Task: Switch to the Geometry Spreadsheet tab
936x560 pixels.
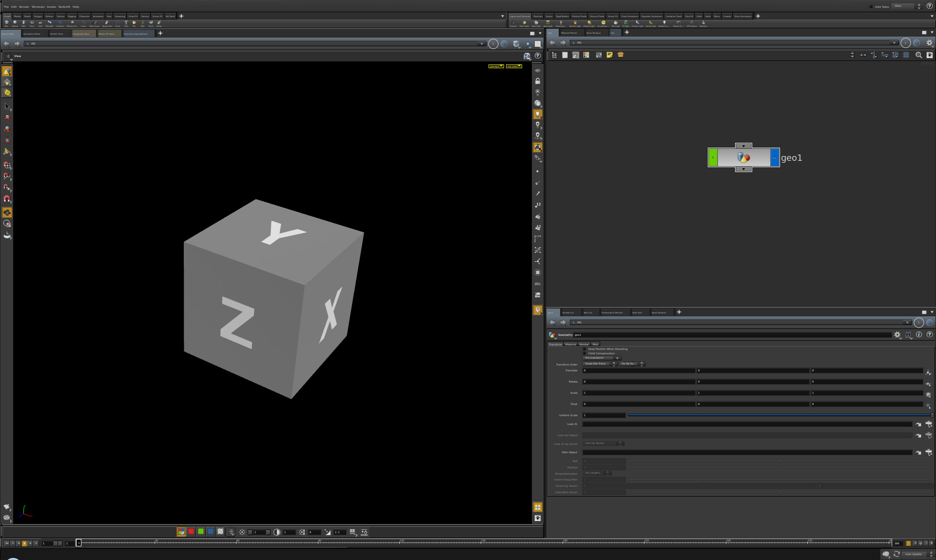Action: coord(136,34)
